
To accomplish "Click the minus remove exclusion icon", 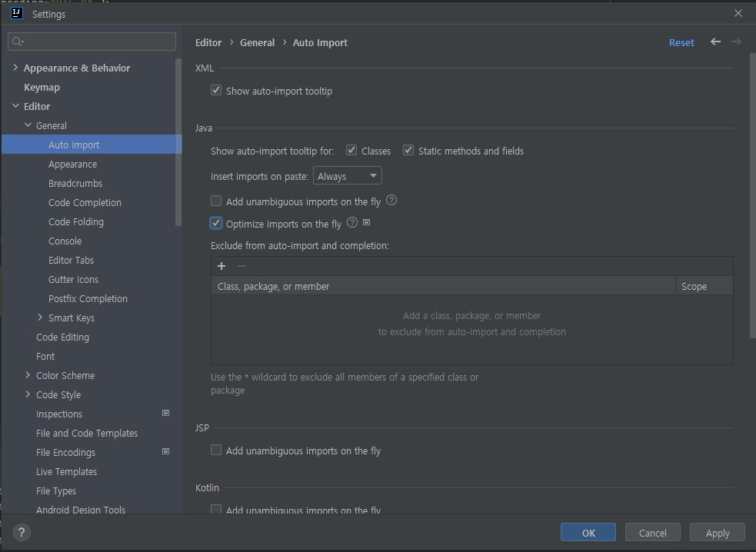I will click(241, 266).
